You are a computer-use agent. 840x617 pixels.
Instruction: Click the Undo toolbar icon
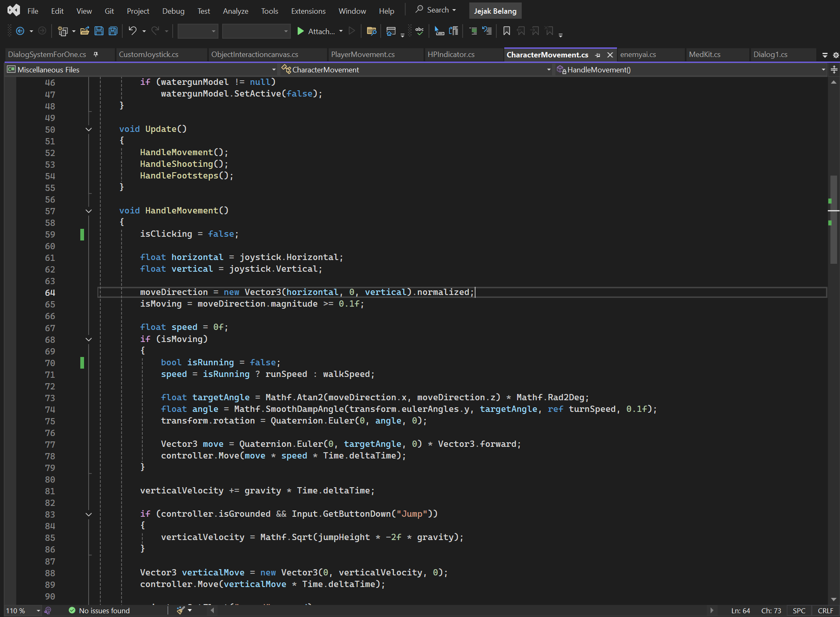point(132,31)
